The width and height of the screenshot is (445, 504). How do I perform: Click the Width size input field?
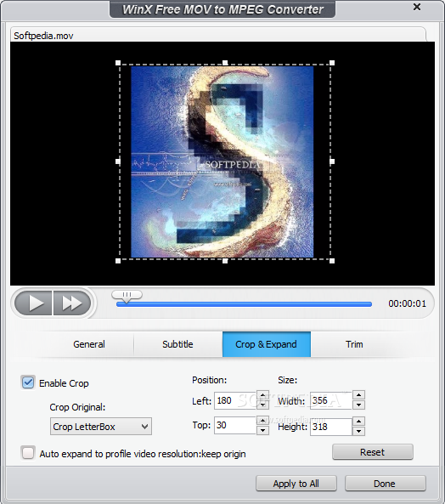tap(331, 400)
